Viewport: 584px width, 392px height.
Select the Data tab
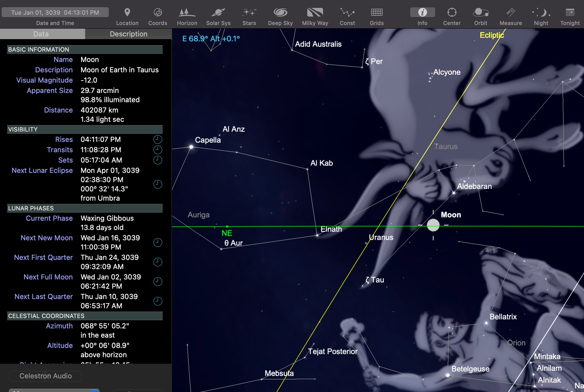41,34
